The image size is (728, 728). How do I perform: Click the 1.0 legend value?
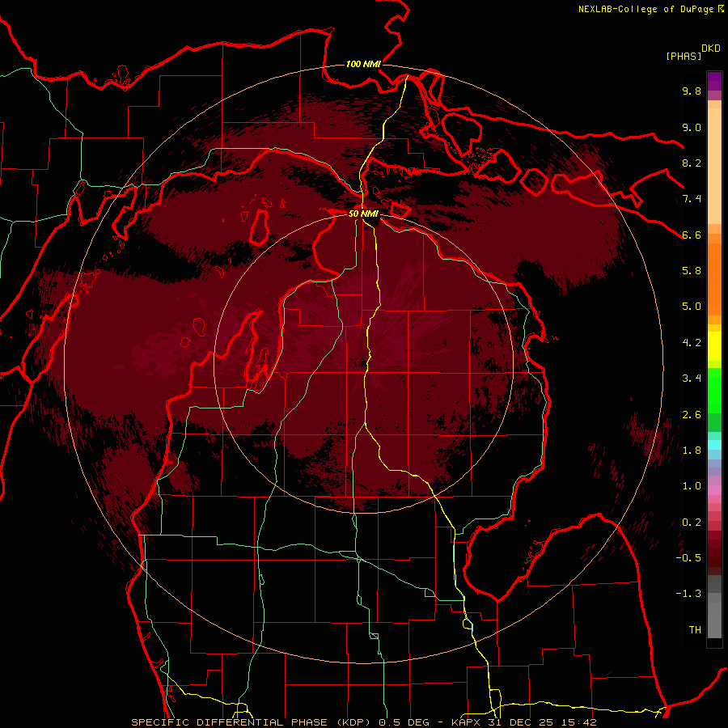click(692, 486)
